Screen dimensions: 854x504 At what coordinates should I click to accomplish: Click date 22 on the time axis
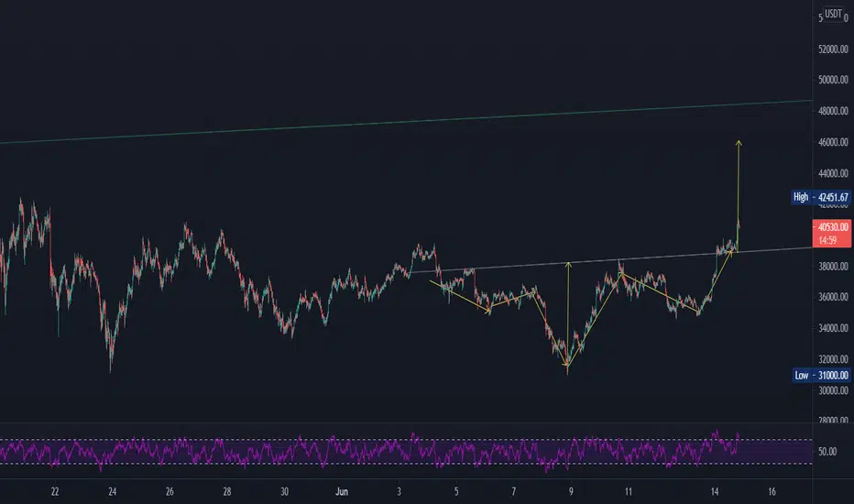[x=54, y=491]
